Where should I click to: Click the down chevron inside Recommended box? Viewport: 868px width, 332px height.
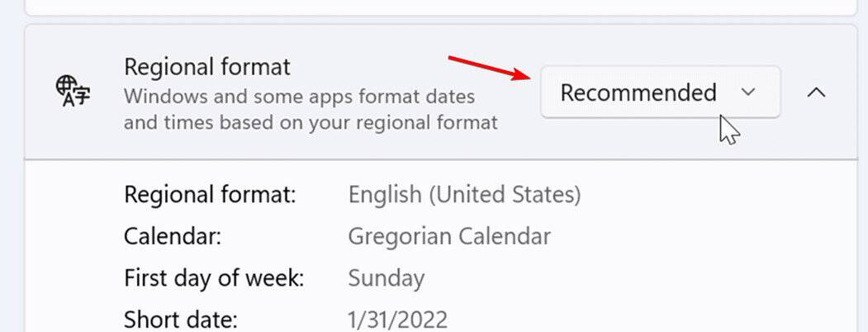click(x=748, y=92)
